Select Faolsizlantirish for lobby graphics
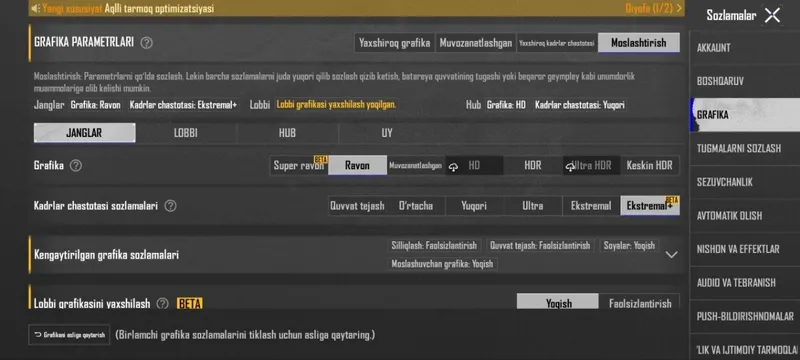Viewport: 800px width, 360px height. pos(640,303)
